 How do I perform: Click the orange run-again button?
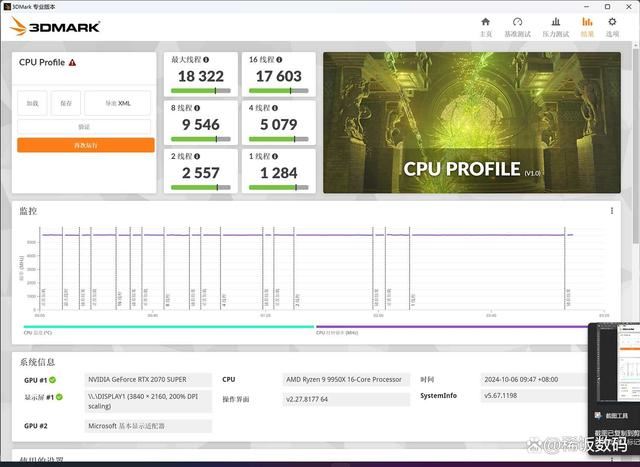tap(86, 145)
